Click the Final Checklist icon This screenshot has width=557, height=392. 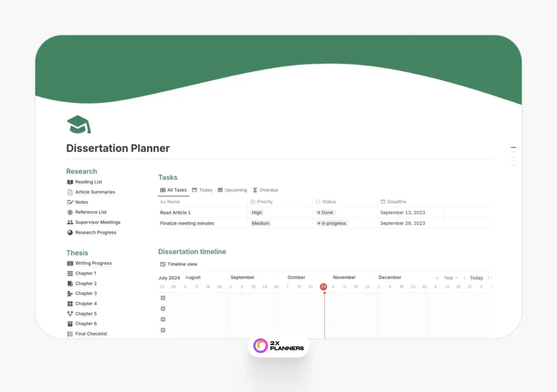pyautogui.click(x=70, y=334)
